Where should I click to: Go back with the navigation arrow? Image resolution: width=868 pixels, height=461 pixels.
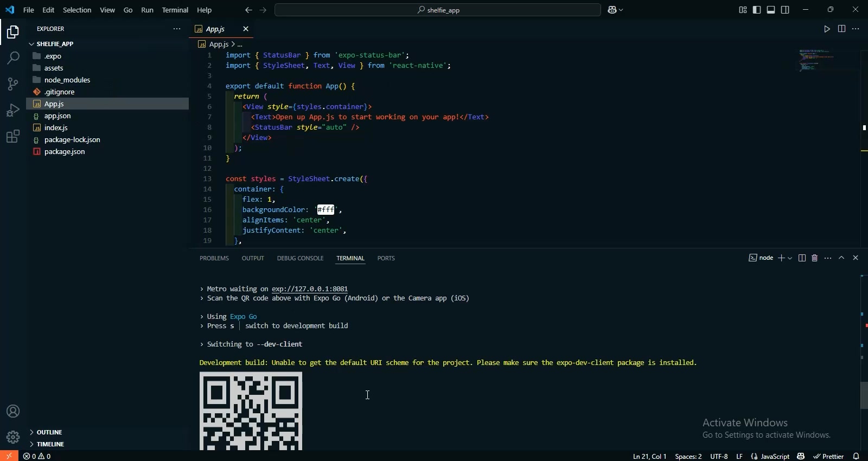248,10
